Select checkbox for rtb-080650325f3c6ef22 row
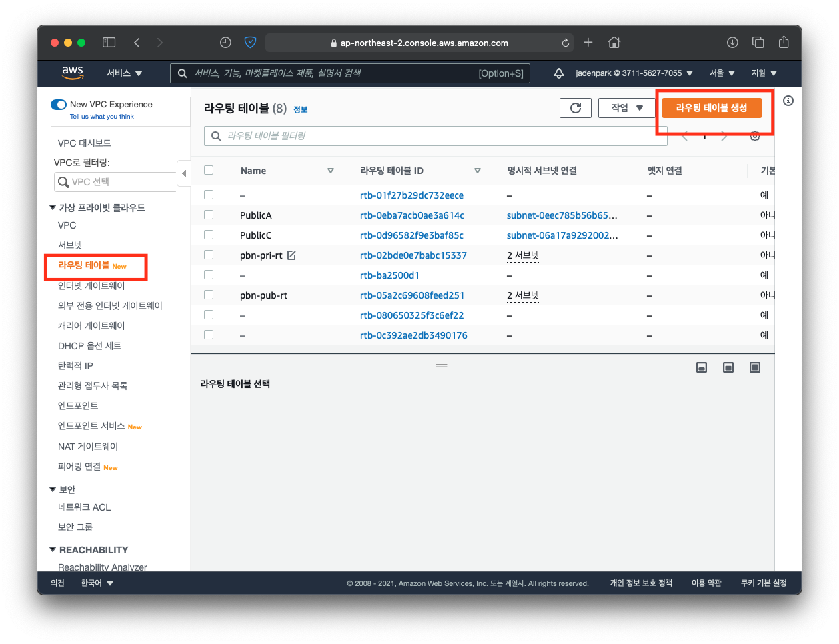The image size is (839, 644). (209, 315)
